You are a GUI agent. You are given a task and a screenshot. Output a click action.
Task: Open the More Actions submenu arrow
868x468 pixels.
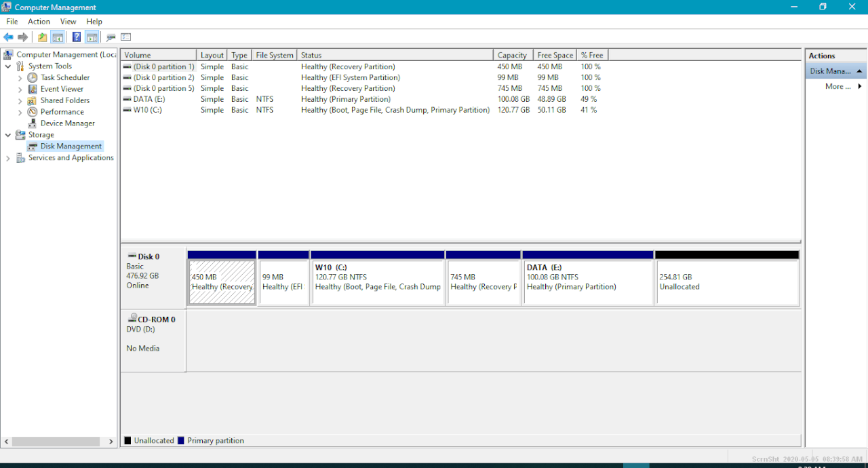point(860,86)
